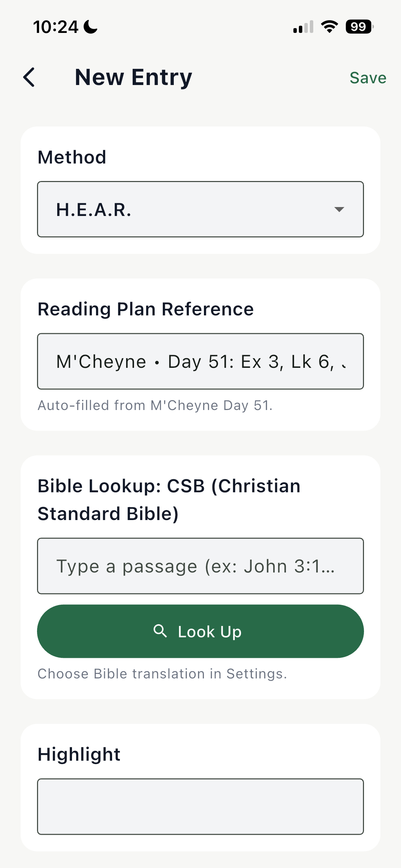Click the Method dropdown arrow
This screenshot has width=401, height=868.
(x=339, y=209)
